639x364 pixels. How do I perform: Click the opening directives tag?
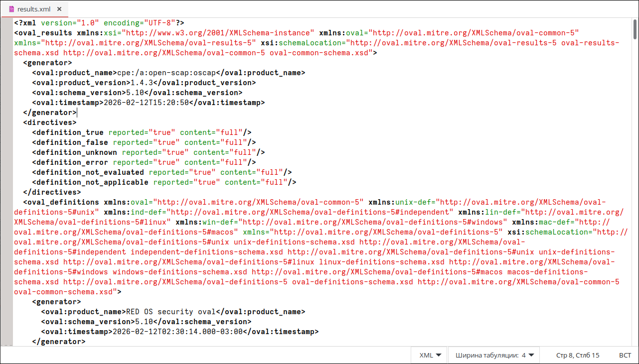[50, 122]
